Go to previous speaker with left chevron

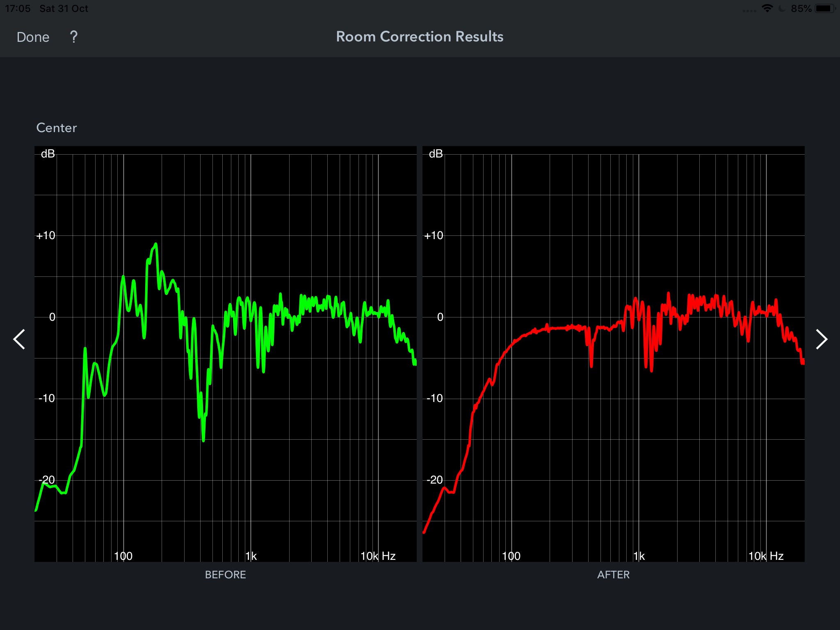(19, 339)
